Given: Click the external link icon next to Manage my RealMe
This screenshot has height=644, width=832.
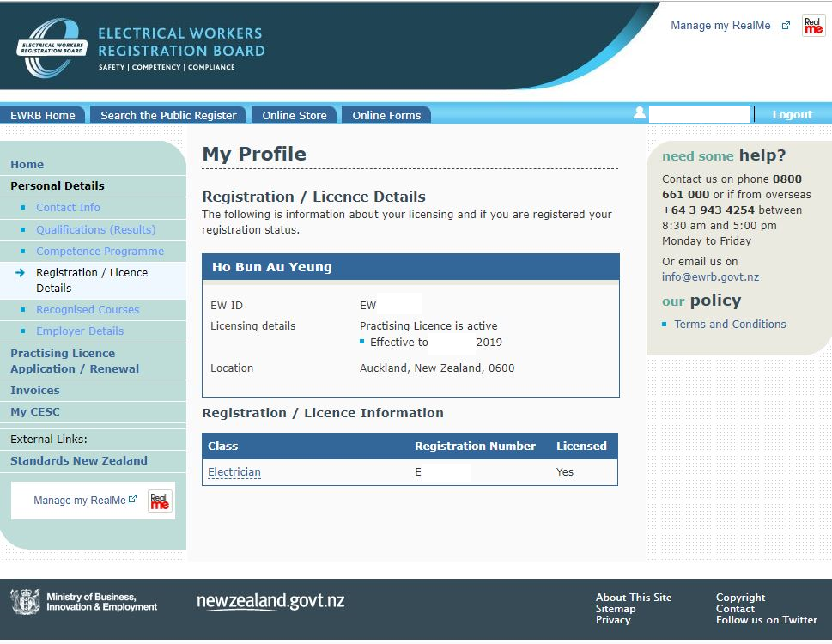Looking at the screenshot, I should [784, 25].
